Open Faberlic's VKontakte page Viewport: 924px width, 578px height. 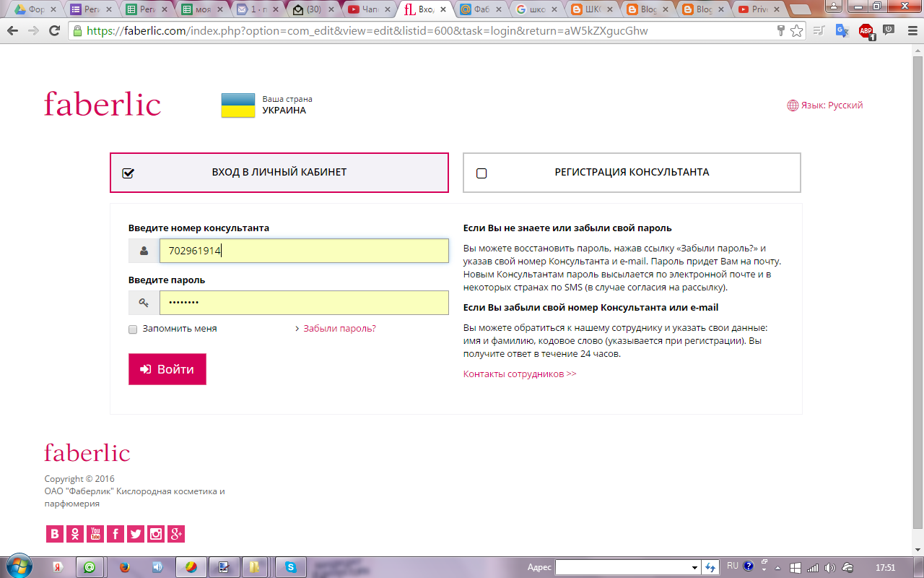pos(54,534)
